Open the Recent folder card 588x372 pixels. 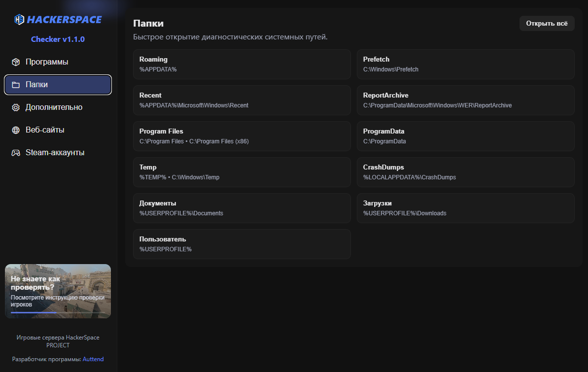coord(242,100)
